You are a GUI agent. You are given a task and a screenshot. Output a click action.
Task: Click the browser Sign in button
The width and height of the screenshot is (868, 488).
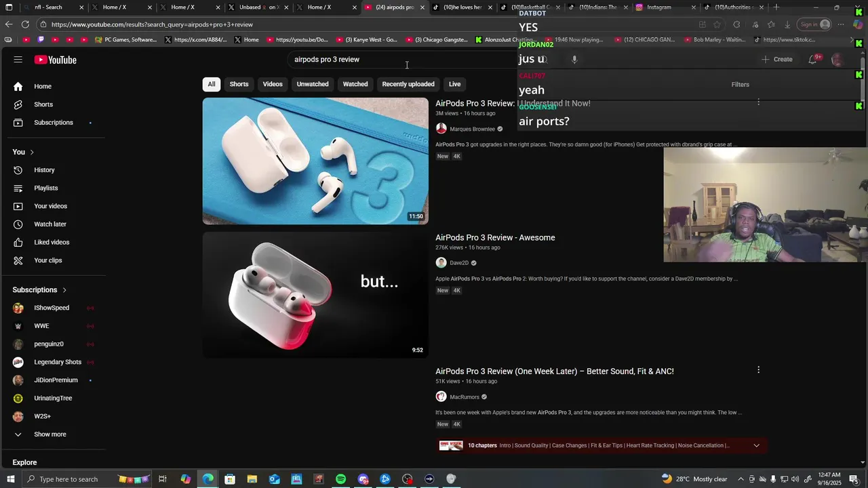coord(815,24)
